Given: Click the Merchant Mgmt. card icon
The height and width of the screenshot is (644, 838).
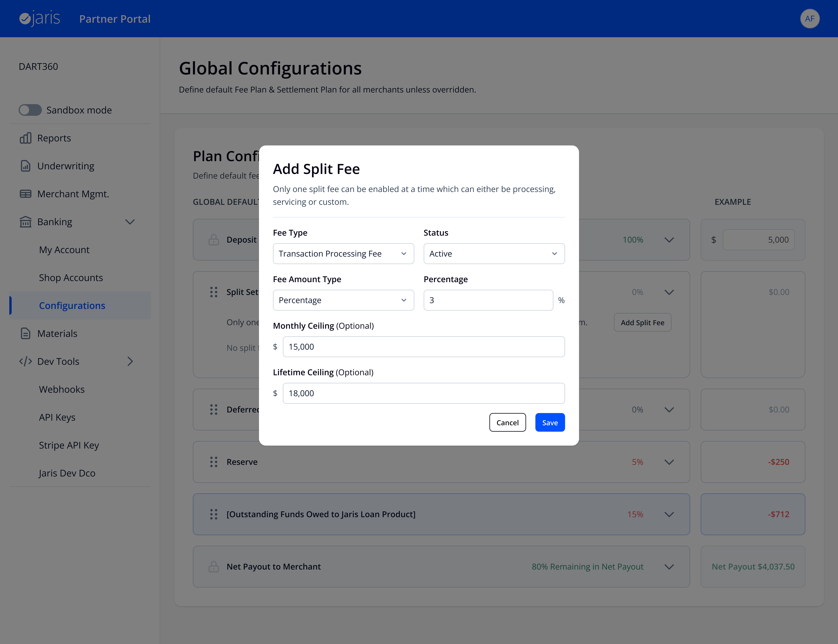Looking at the screenshot, I should 26,194.
